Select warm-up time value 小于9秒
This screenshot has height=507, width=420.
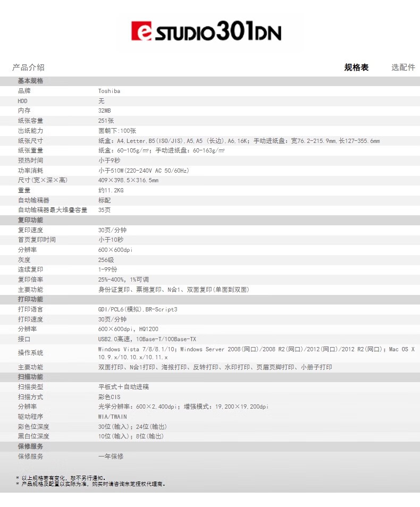[110, 160]
